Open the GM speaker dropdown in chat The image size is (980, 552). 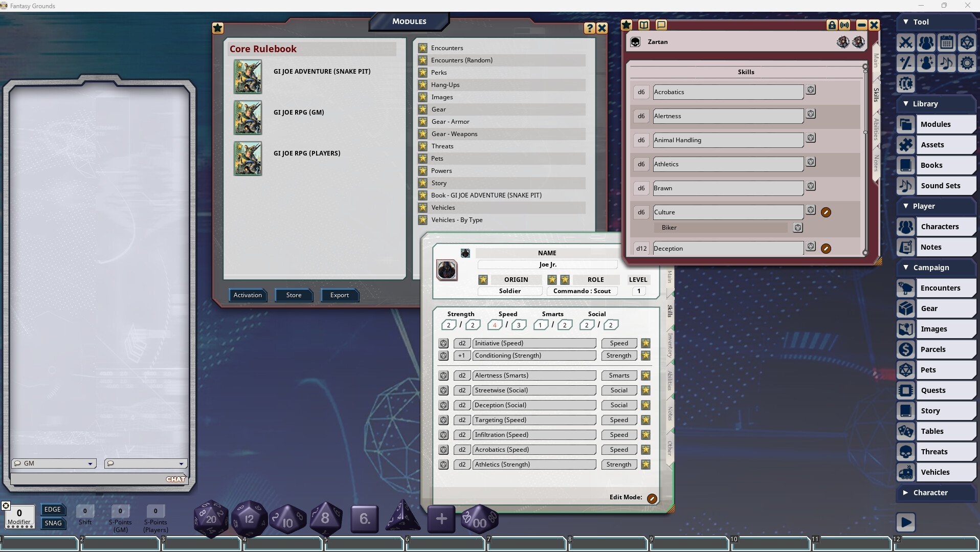[x=91, y=463]
